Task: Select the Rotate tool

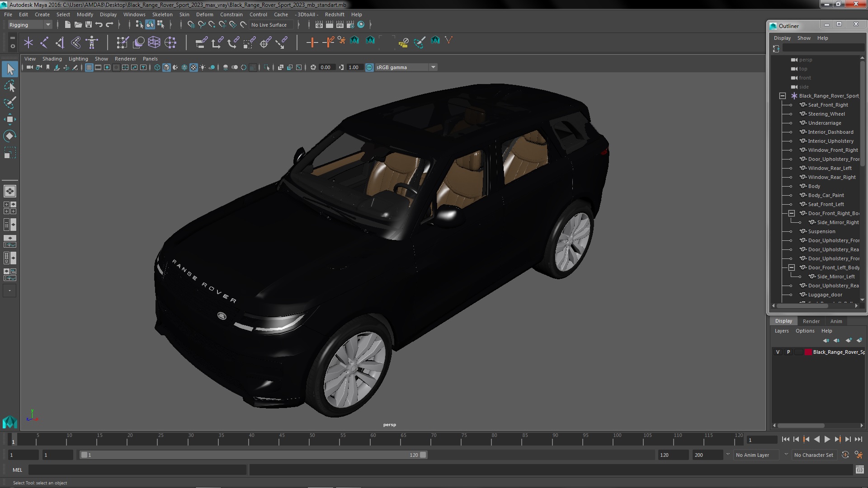Action: (x=9, y=136)
